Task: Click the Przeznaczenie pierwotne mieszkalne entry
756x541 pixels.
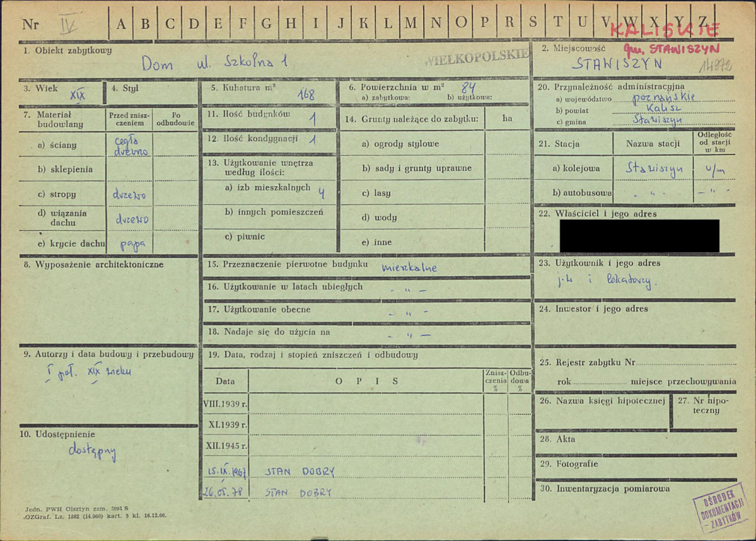Action: tap(409, 267)
